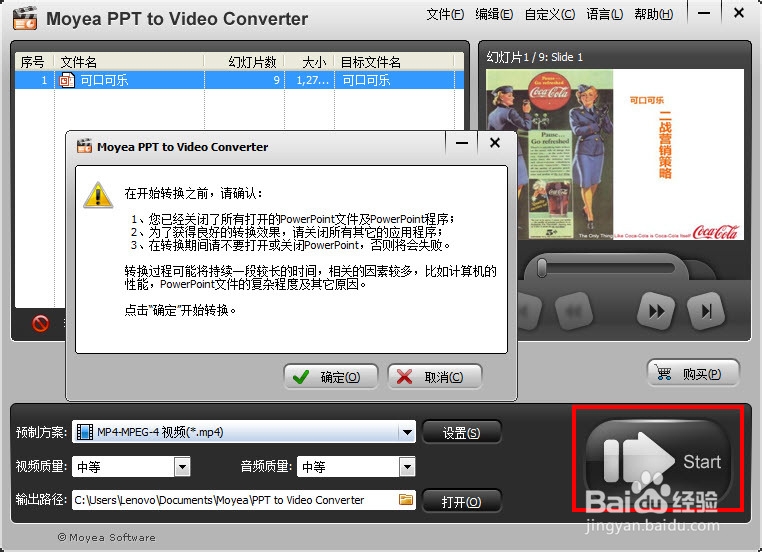Open the 自定义(C) menu
The image size is (762, 552).
(x=550, y=15)
